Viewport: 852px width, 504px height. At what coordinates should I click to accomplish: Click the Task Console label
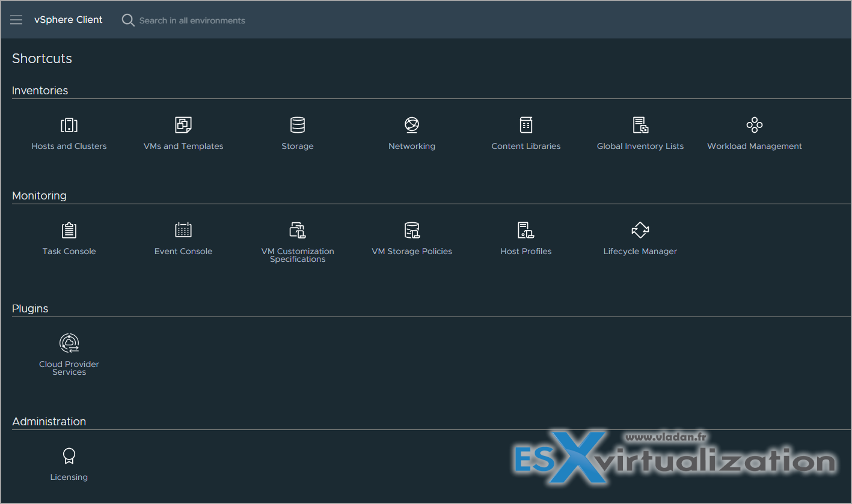[x=69, y=251]
